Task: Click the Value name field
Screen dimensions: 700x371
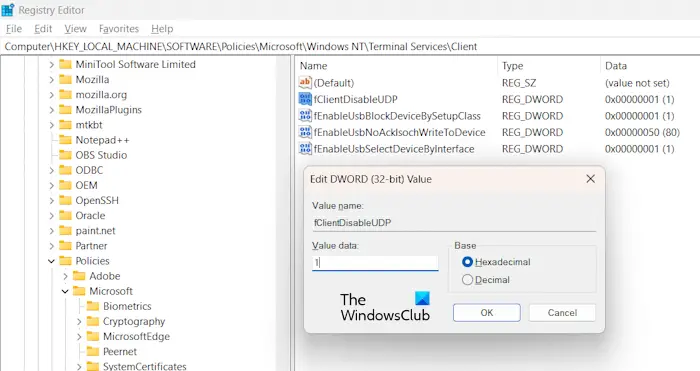Action: pyautogui.click(x=454, y=223)
